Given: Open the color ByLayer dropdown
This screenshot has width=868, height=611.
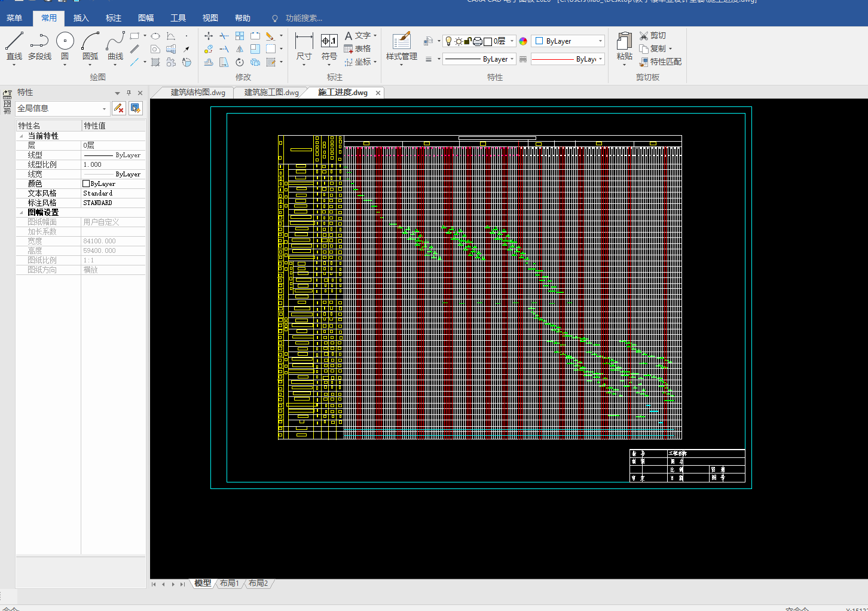Looking at the screenshot, I should [x=600, y=41].
